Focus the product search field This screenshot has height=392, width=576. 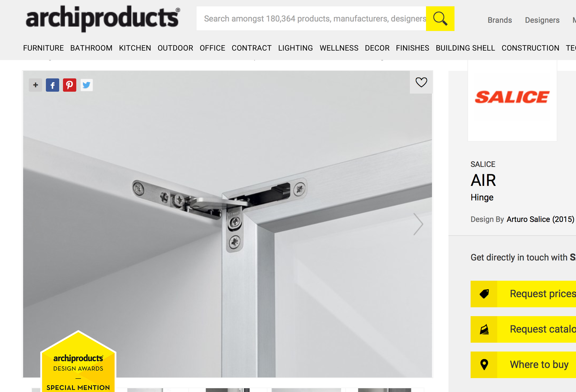tap(311, 19)
